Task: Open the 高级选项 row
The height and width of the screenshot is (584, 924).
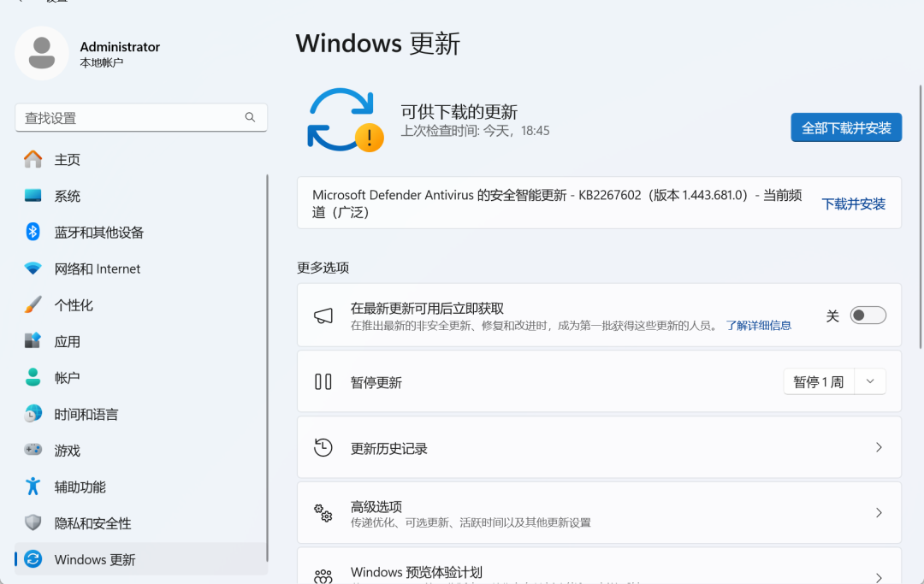Action: 599,513
